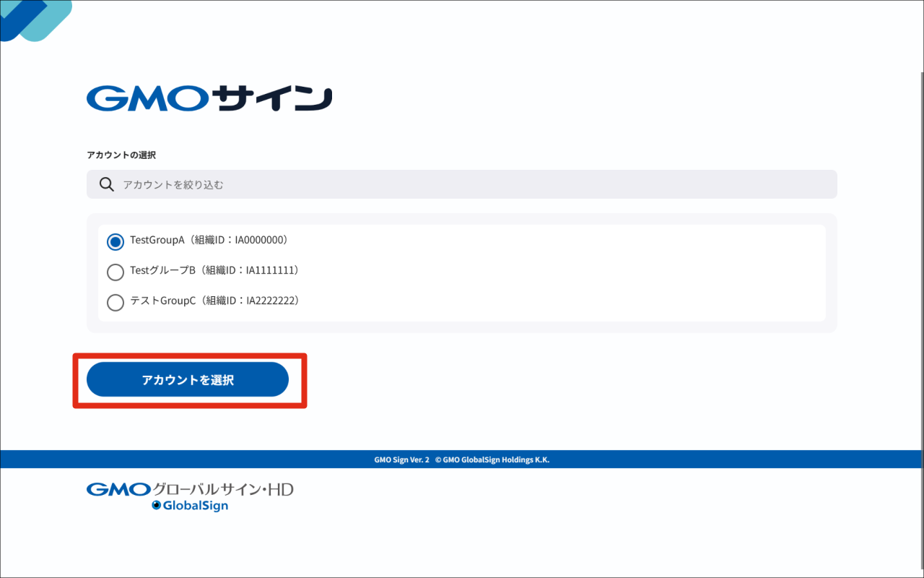Click the GMO GlobalSign Holdings K.K. copyright
Image resolution: width=924 pixels, height=578 pixels.
pyautogui.click(x=492, y=460)
